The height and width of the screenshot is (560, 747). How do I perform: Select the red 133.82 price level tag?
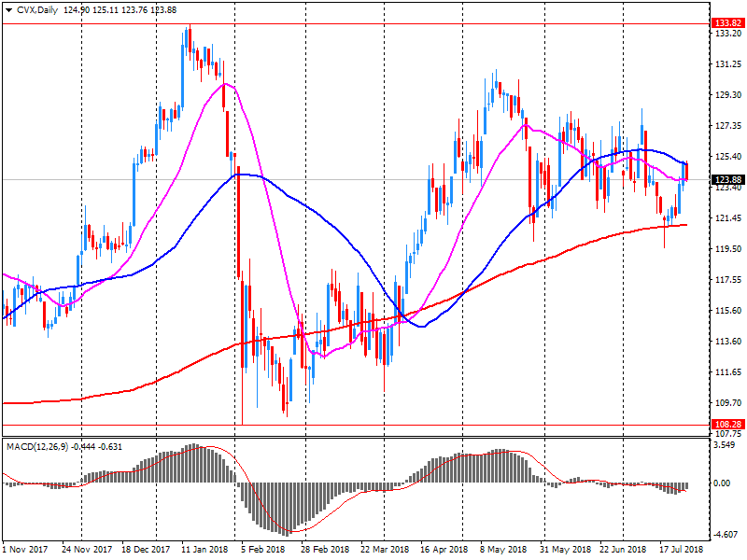[x=726, y=23]
